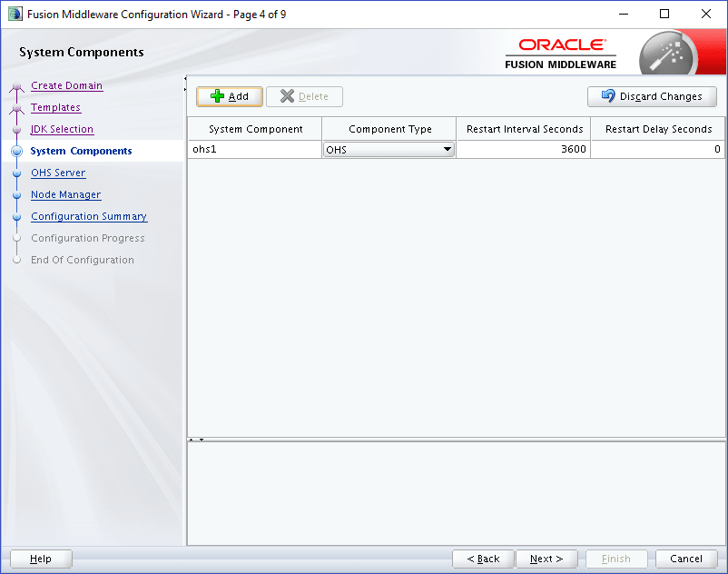Click the OHS Server step bullet icon
728x574 pixels.
tap(16, 173)
